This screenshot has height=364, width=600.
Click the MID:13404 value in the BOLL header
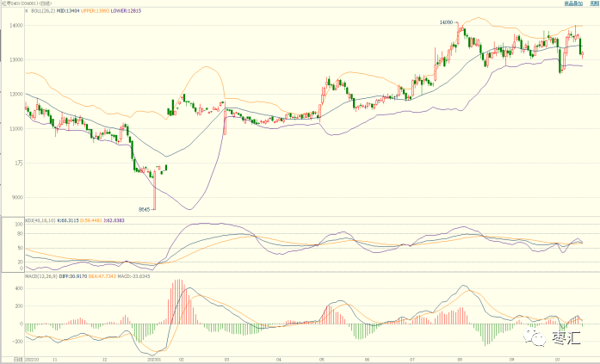(x=68, y=11)
